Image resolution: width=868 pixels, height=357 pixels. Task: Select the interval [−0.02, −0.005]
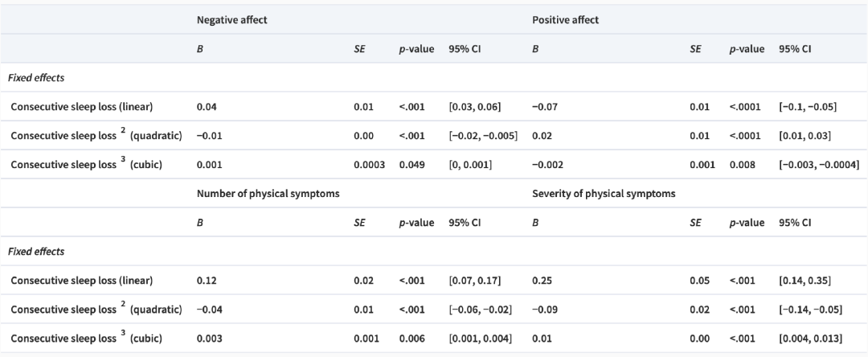[482, 135]
